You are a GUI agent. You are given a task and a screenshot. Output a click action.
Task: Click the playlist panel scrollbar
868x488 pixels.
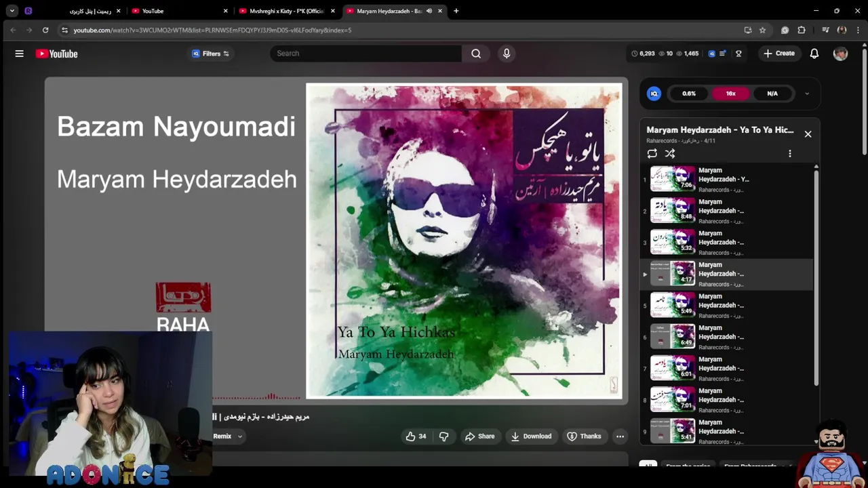[x=816, y=278]
